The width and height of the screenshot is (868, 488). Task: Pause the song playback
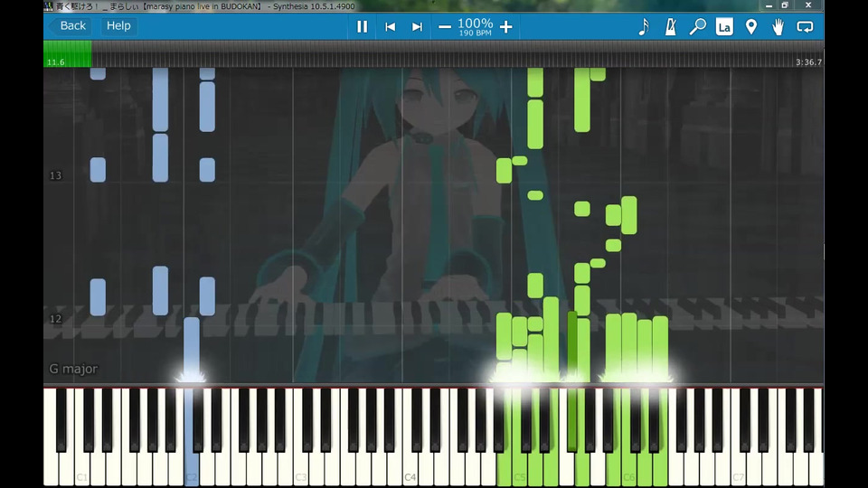click(x=362, y=26)
